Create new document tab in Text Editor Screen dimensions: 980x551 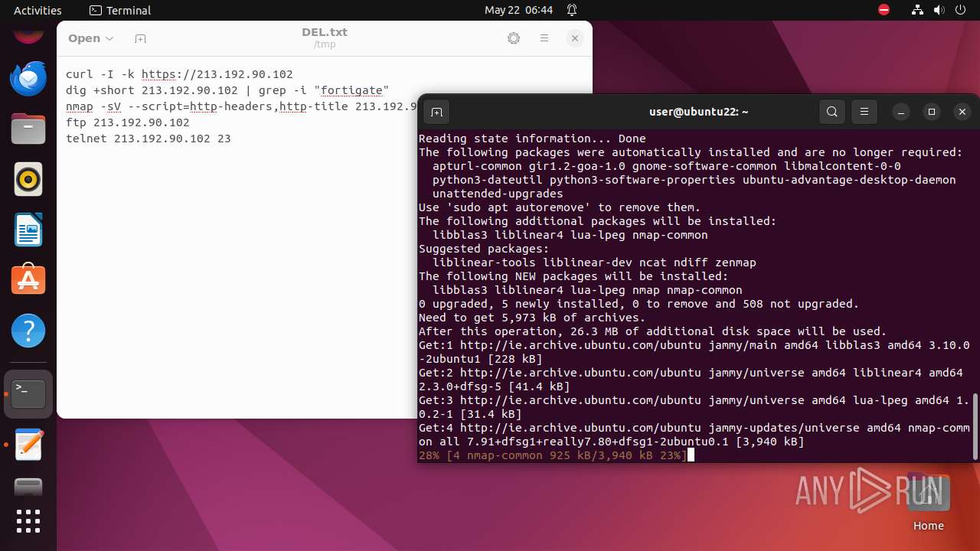click(140, 38)
